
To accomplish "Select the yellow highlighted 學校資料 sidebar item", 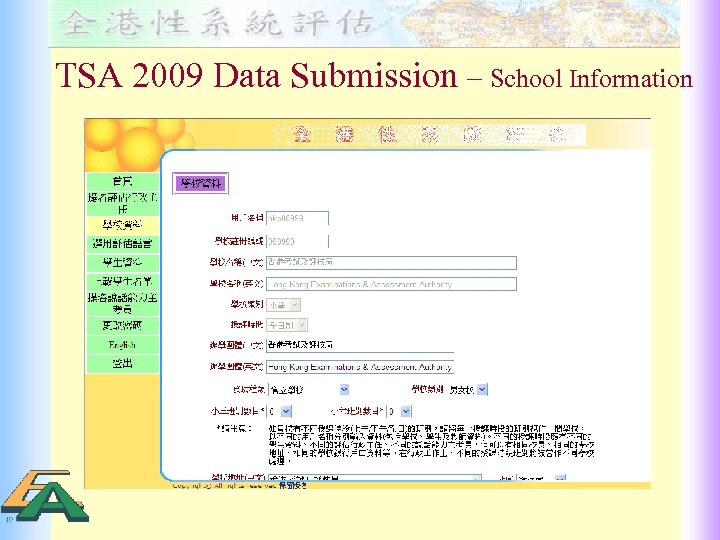I will [122, 225].
